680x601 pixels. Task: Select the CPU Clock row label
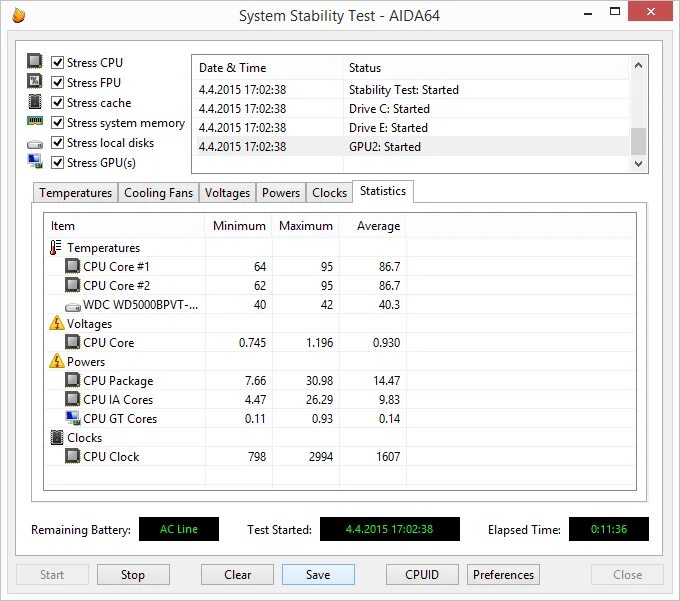point(111,457)
